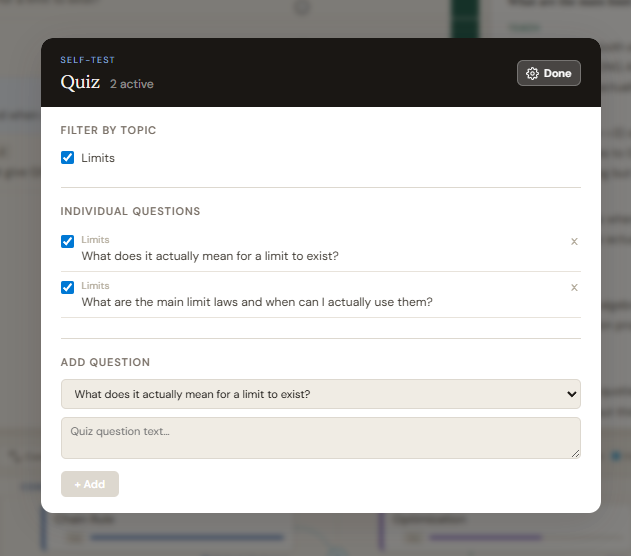The image size is (631, 556).
Task: Click the question text about limit existing
Action: [x=210, y=256]
